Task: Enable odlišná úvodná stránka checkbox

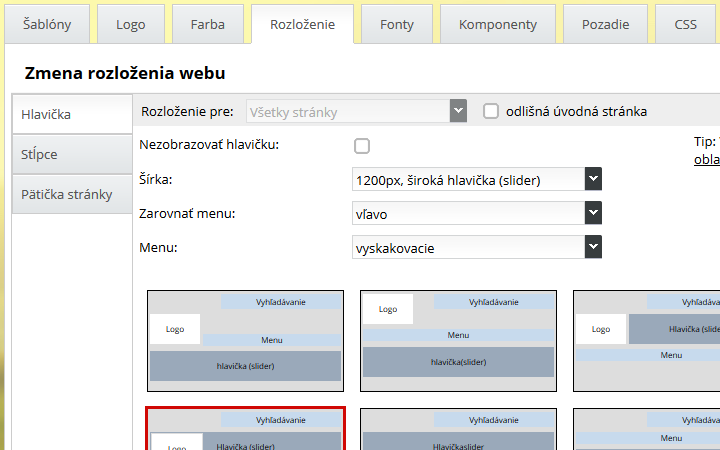Action: pyautogui.click(x=491, y=111)
